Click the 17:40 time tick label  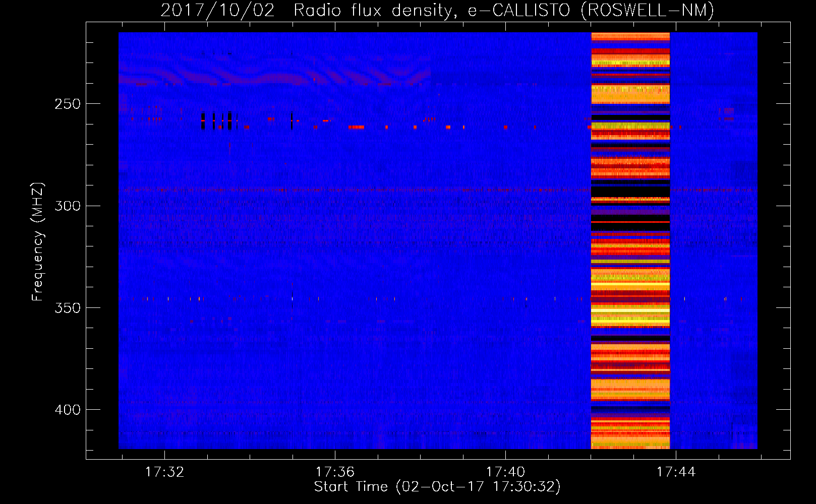tap(505, 472)
